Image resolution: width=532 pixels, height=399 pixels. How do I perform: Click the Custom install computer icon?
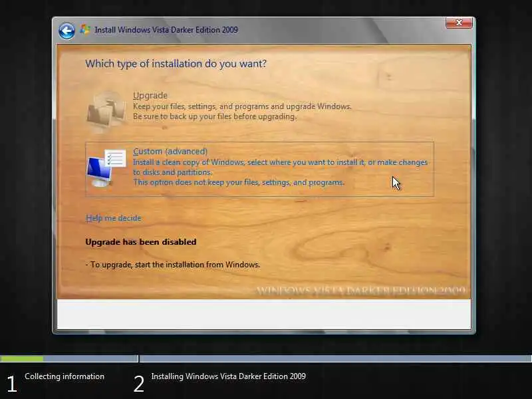coord(106,168)
